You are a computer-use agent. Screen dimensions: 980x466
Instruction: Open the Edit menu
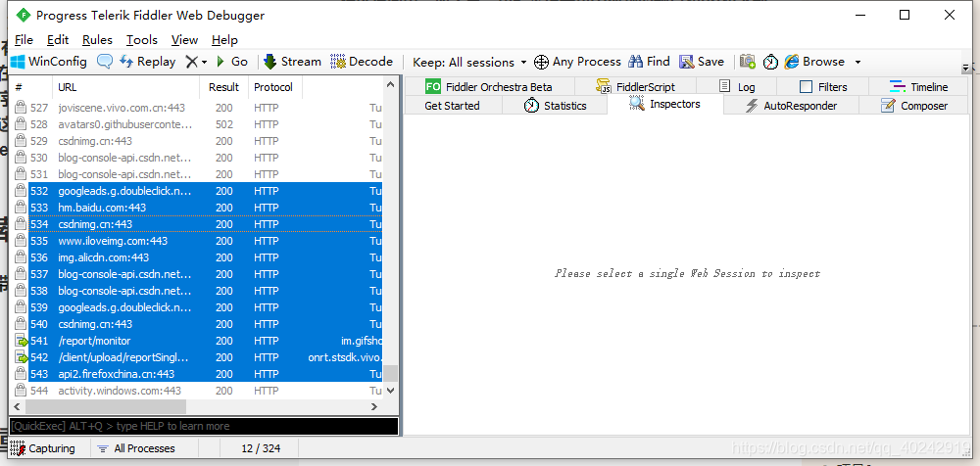(58, 40)
